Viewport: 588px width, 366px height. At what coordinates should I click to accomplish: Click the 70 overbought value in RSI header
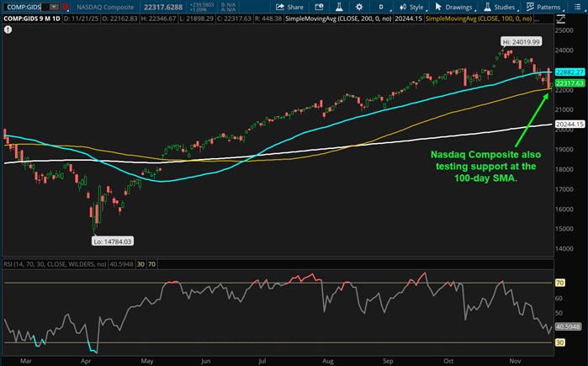tap(151, 264)
